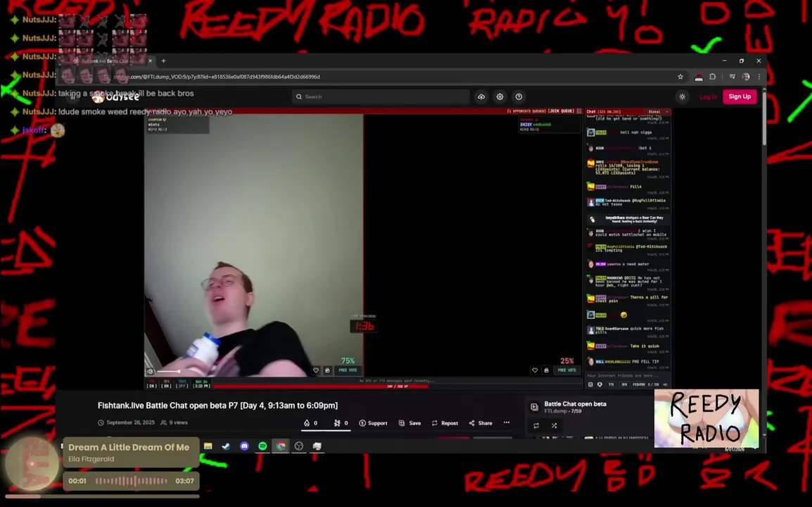Click the FISHTOY button under chat input
Screen dimensions: 812x507
pyautogui.click(x=639, y=384)
